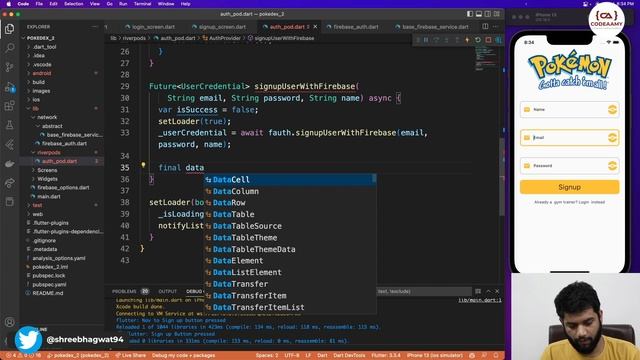
Task: Open the Source Control view
Action: coord(9,67)
